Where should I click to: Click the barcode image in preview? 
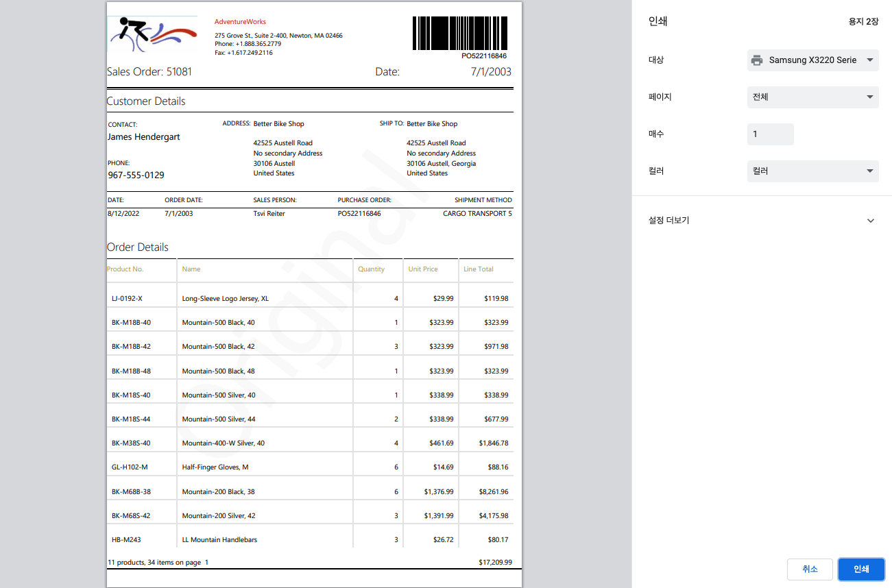(x=459, y=34)
